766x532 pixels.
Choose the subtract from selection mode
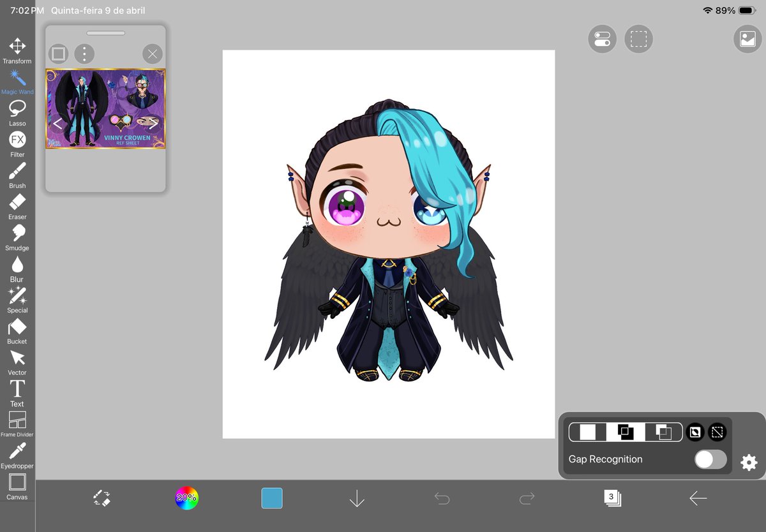(x=664, y=432)
